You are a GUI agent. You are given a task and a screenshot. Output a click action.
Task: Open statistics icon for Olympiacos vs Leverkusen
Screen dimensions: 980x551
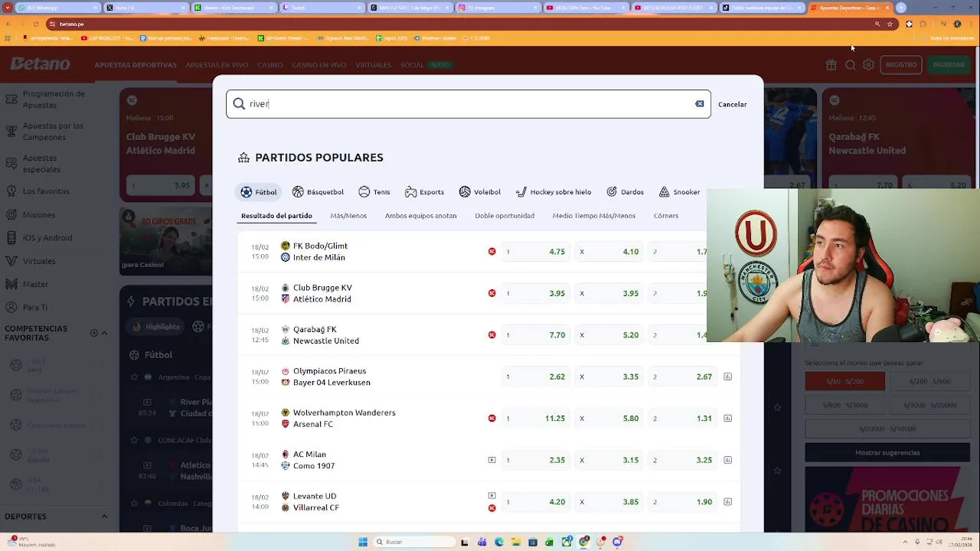[x=727, y=377]
